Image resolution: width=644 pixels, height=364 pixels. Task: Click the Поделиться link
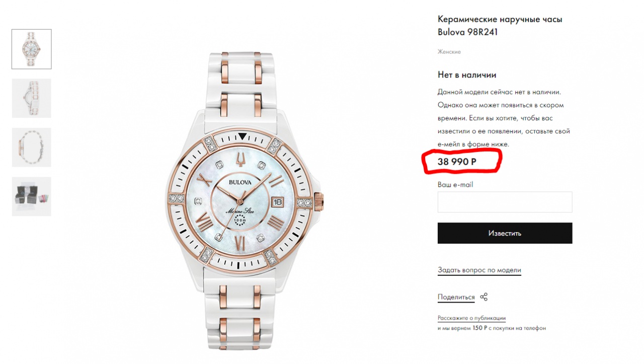click(456, 298)
